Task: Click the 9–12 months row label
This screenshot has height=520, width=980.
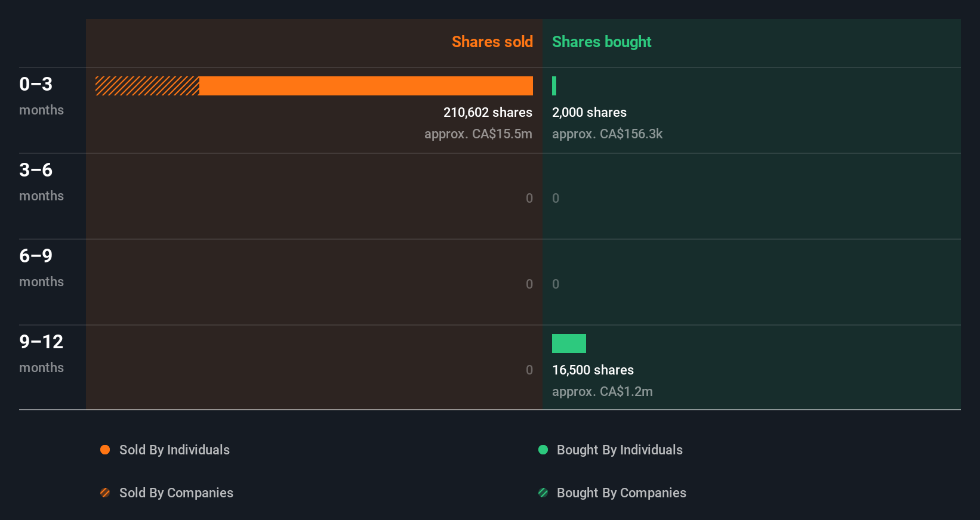Action: click(x=41, y=353)
